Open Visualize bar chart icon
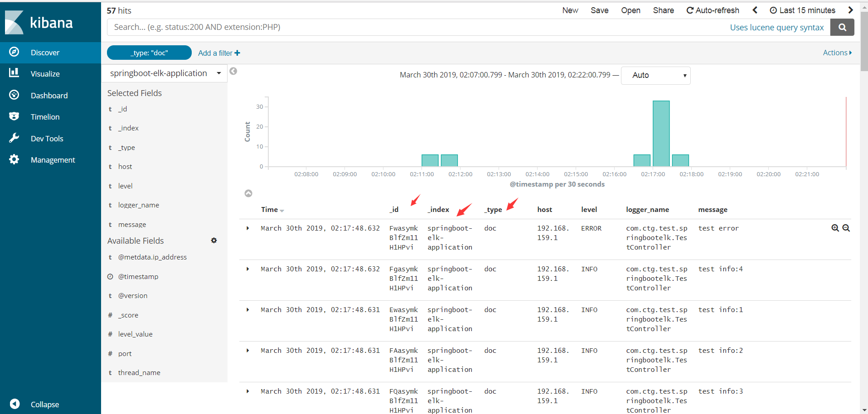 point(14,73)
